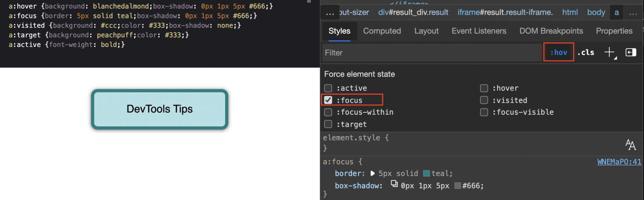Uncheck the :focus state checkbox
Screen dimensions: 644x200
[x=329, y=100]
